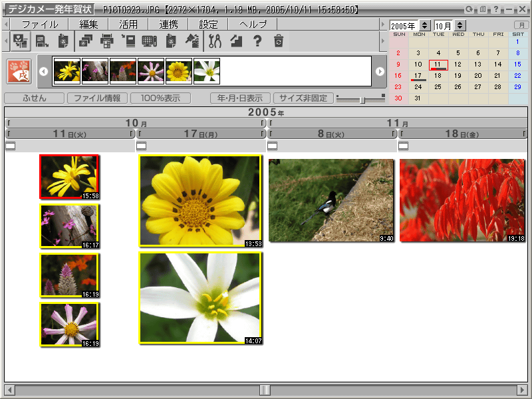Click the month 10月 spinner arrows
Screen dimensions: 532x399
click(x=460, y=25)
